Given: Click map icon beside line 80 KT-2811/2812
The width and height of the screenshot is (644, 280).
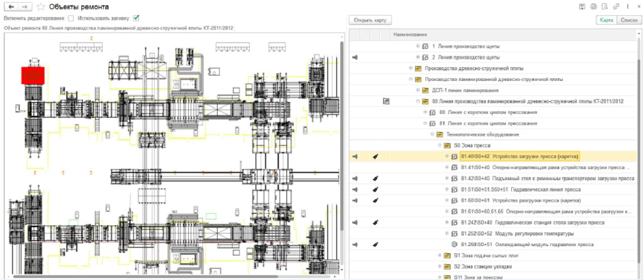Looking at the screenshot, I should coord(386,101).
